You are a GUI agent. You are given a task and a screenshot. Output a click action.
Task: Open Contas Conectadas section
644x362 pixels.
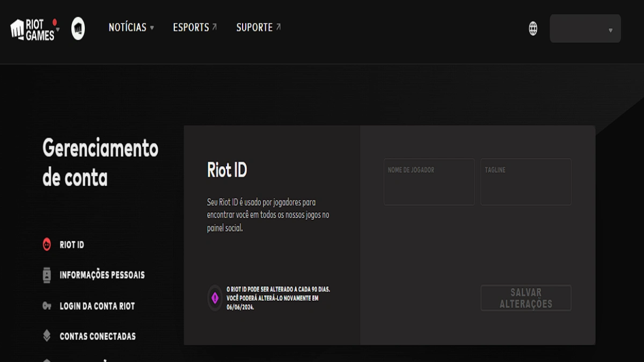coord(98,337)
